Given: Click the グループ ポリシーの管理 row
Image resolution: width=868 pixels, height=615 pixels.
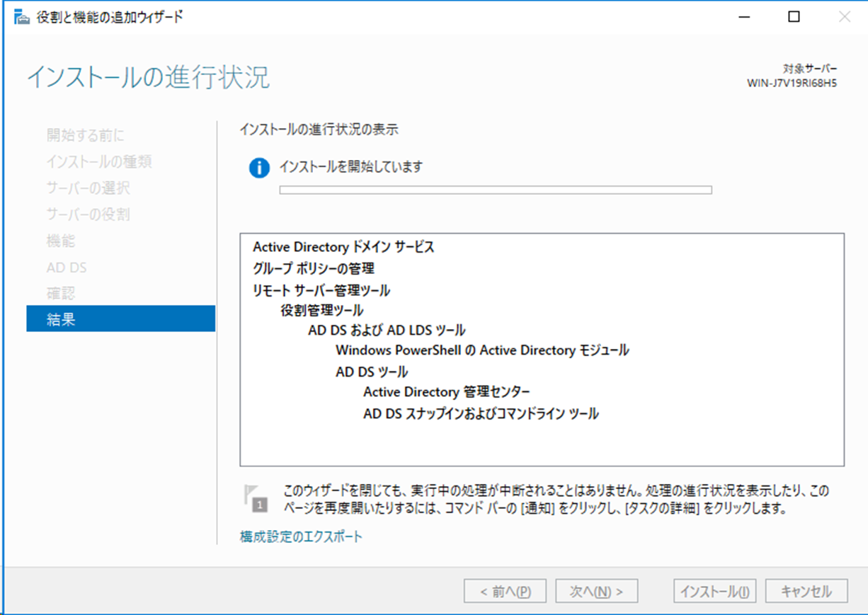Looking at the screenshot, I should pyautogui.click(x=314, y=268).
